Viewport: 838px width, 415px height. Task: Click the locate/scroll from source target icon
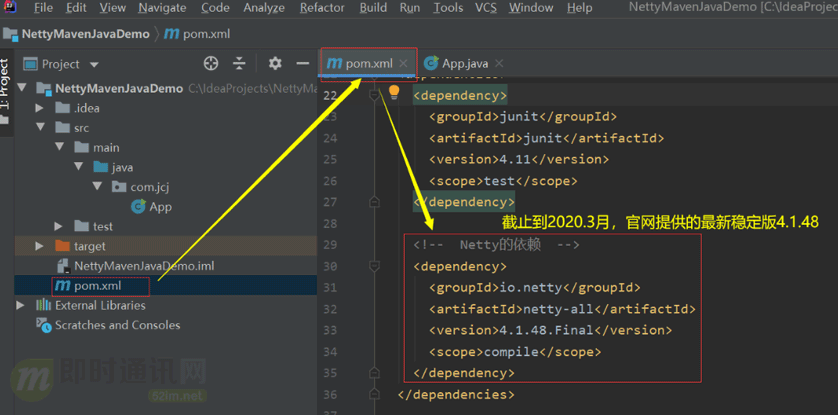click(x=211, y=64)
